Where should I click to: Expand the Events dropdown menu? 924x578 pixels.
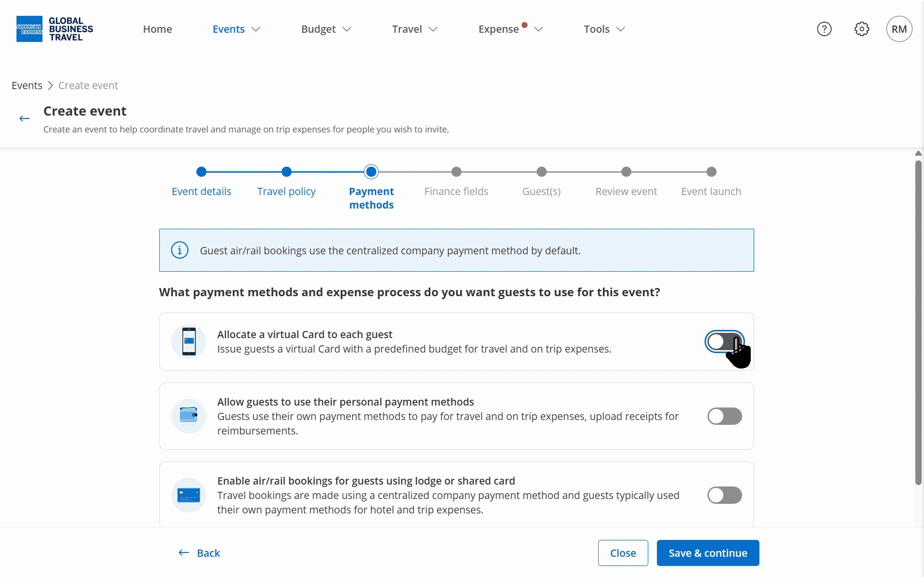point(236,29)
